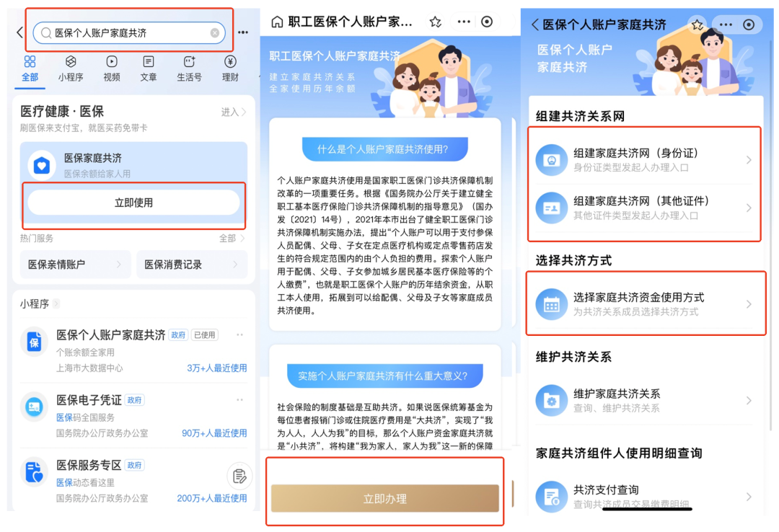The image size is (779, 532).
Task: Click 上海市大数据中心 text
Action: pyautogui.click(x=89, y=368)
